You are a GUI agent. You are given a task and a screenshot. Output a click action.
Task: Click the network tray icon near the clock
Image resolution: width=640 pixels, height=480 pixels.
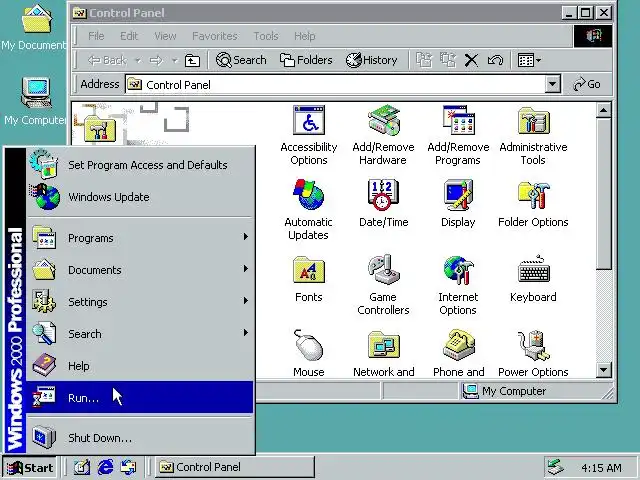[556, 467]
